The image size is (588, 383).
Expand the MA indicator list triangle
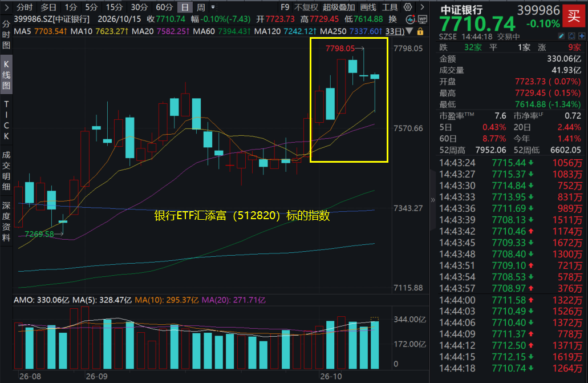pos(409,31)
